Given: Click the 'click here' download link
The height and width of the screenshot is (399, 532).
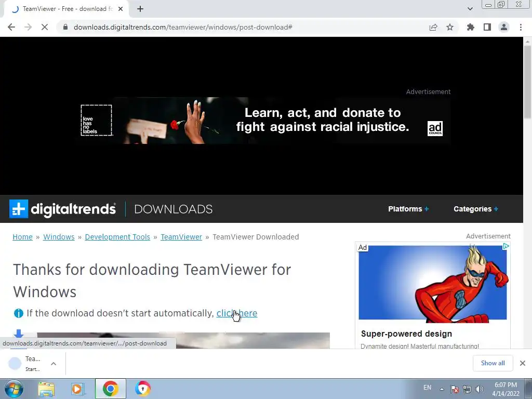Looking at the screenshot, I should (237, 313).
